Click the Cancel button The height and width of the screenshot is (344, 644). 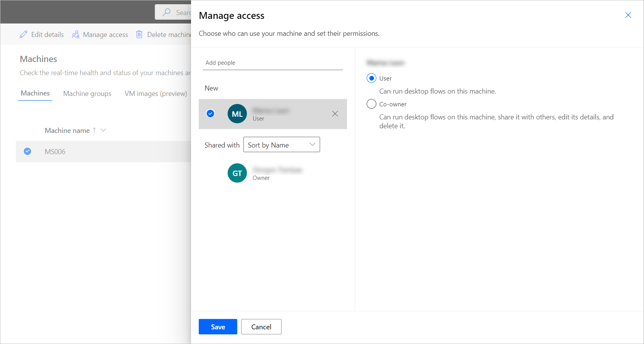point(261,327)
